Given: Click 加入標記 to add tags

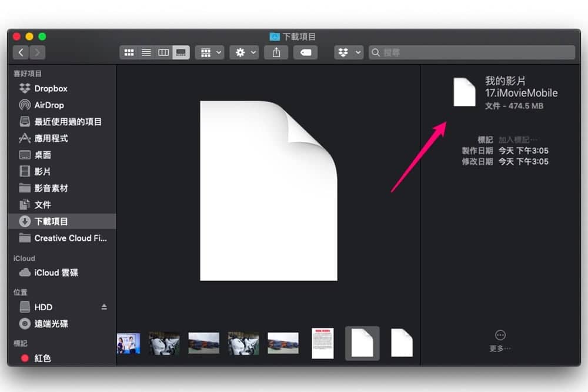Looking at the screenshot, I should click(x=517, y=140).
